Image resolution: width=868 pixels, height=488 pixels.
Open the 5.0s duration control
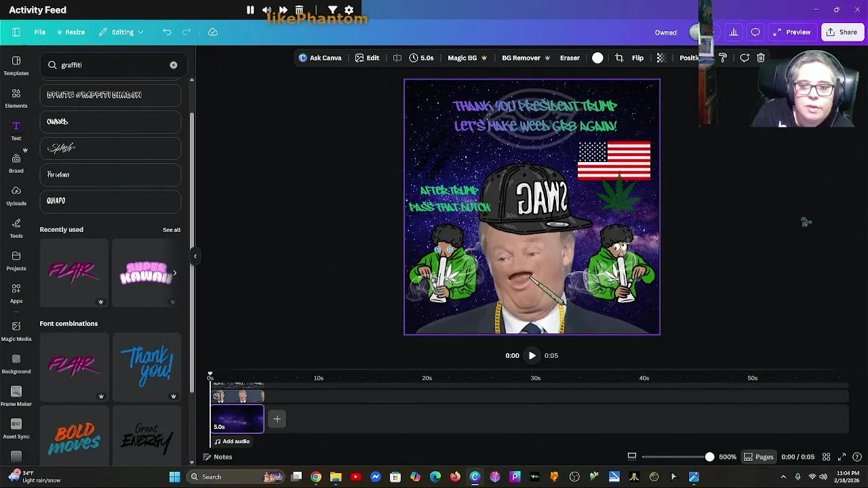point(421,58)
